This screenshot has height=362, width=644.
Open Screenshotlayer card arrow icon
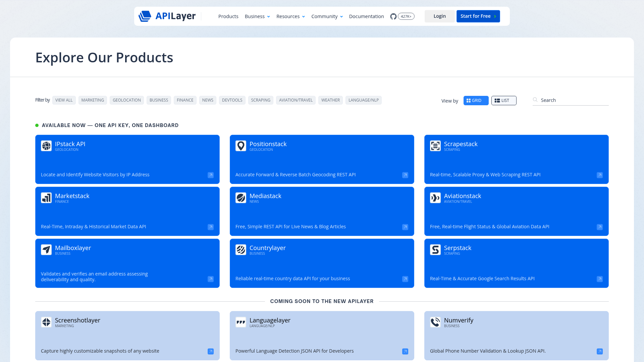pos(211,351)
